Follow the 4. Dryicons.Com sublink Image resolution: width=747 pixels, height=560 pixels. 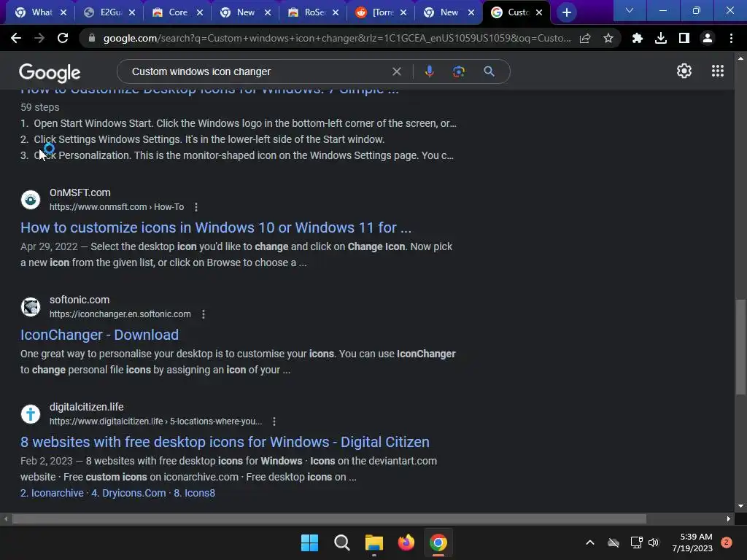click(128, 493)
